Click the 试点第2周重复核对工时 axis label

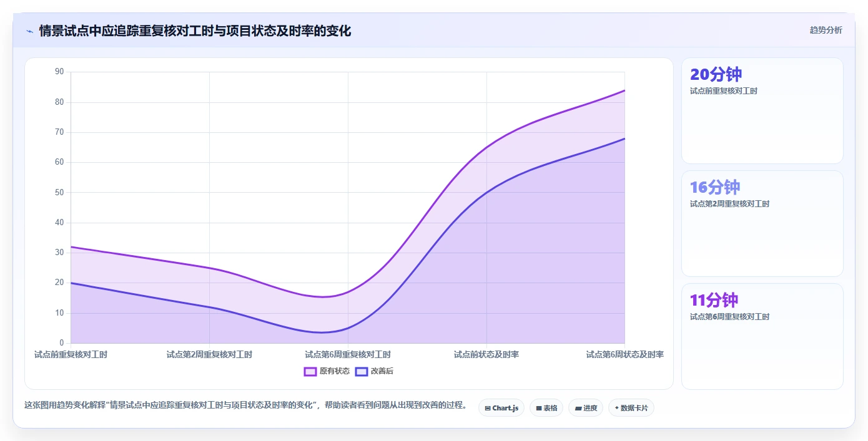click(x=209, y=354)
